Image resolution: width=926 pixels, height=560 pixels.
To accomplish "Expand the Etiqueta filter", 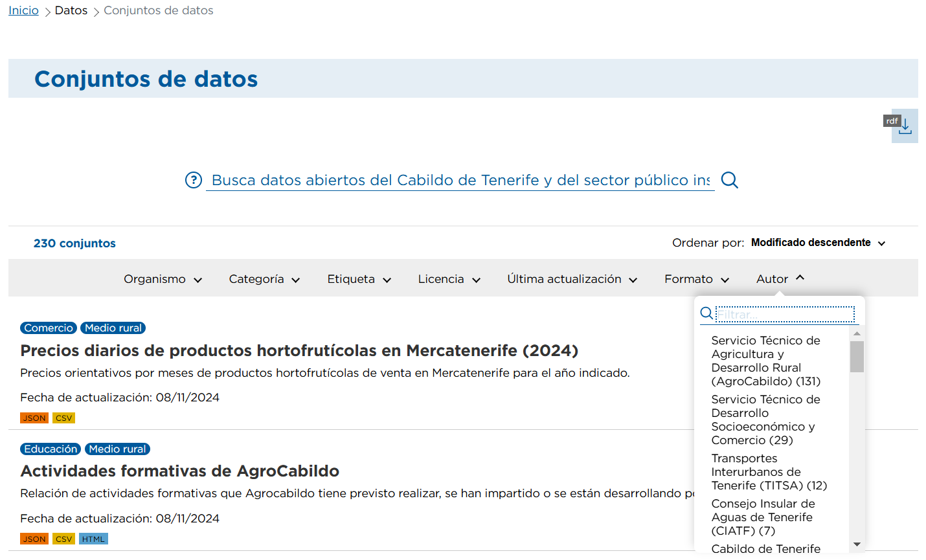I will [359, 279].
